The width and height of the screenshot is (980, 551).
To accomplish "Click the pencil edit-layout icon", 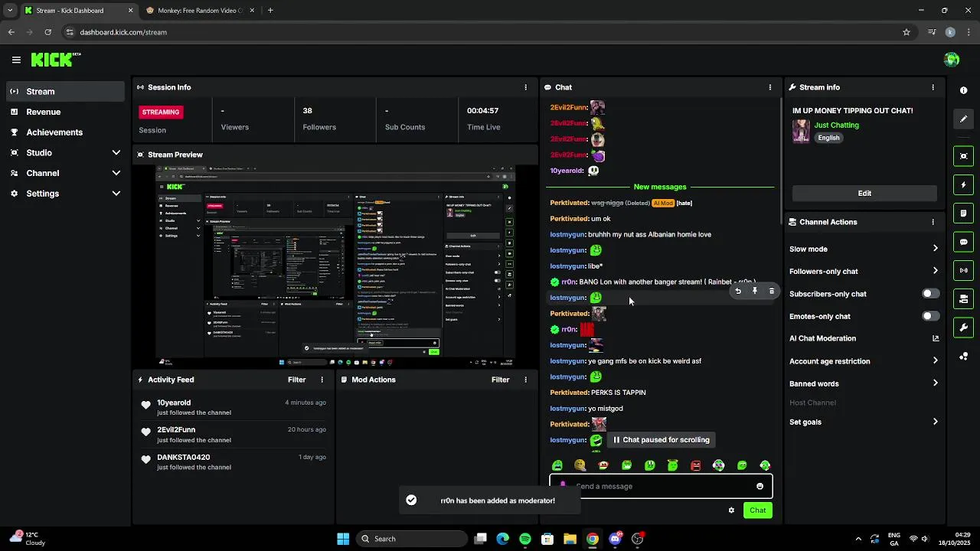I will point(963,119).
